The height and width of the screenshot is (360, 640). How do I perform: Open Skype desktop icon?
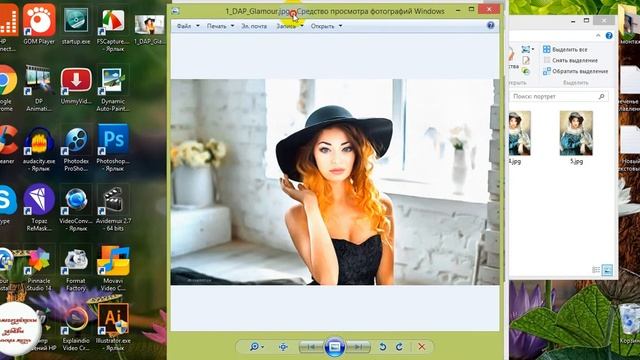coord(6,204)
